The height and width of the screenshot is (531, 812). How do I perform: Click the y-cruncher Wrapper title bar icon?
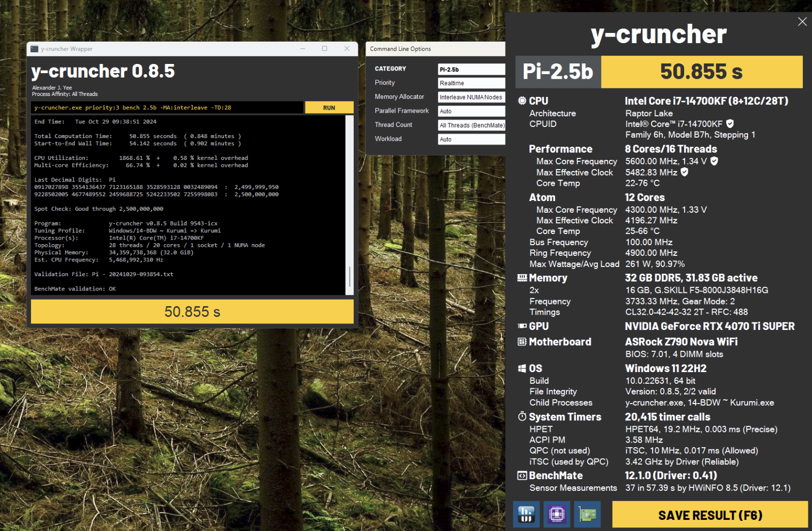[x=34, y=49]
